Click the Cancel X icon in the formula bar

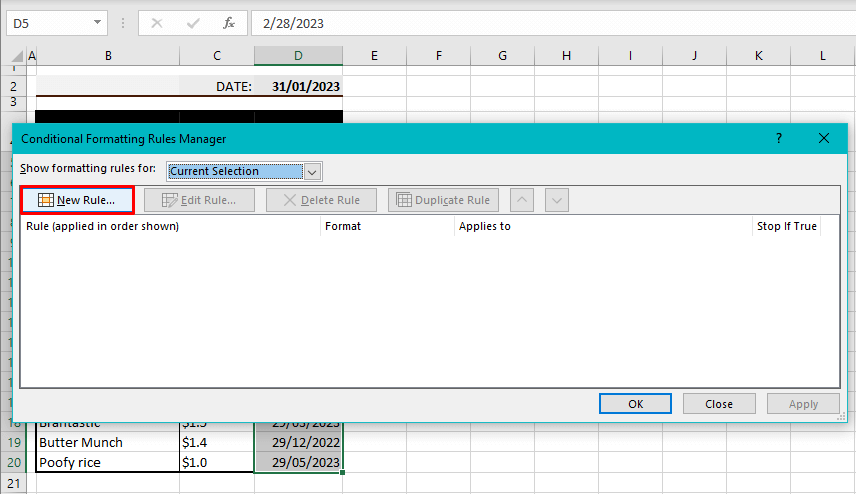[x=157, y=23]
